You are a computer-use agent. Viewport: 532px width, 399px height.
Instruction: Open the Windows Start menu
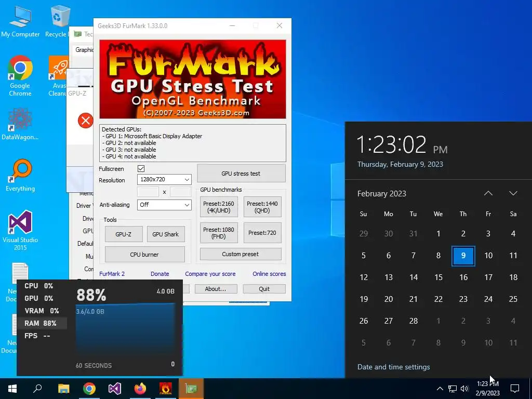12,389
